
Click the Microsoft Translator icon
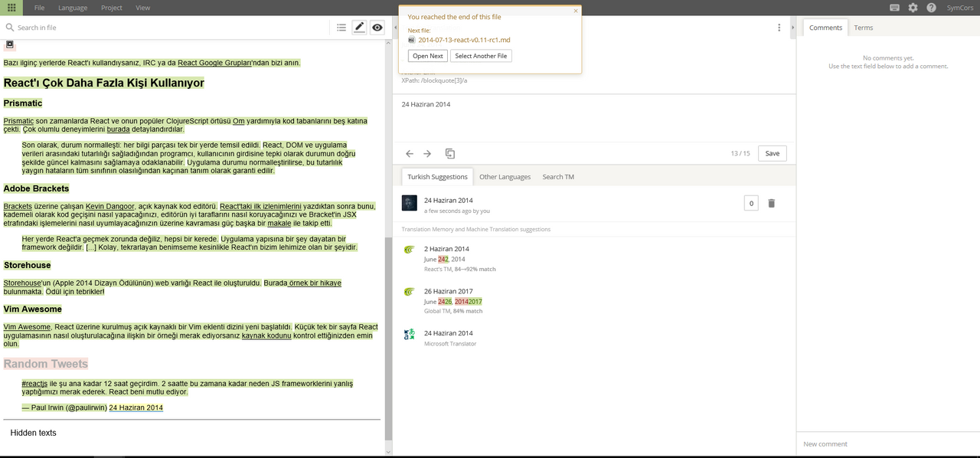pos(409,333)
